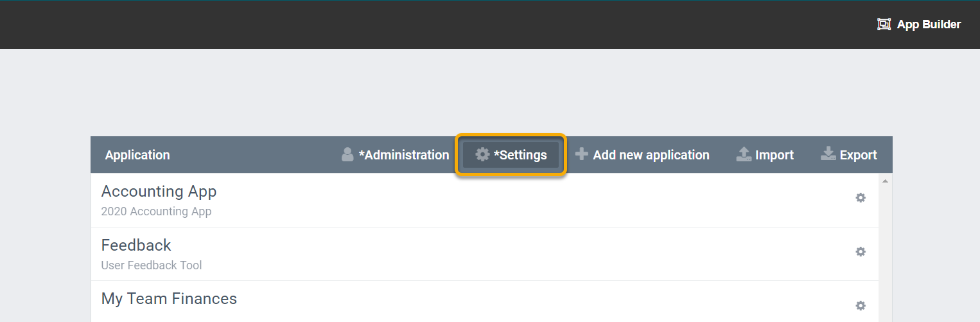The image size is (980, 322).
Task: Click the list scrollbar up arrow
Action: pos(886,181)
